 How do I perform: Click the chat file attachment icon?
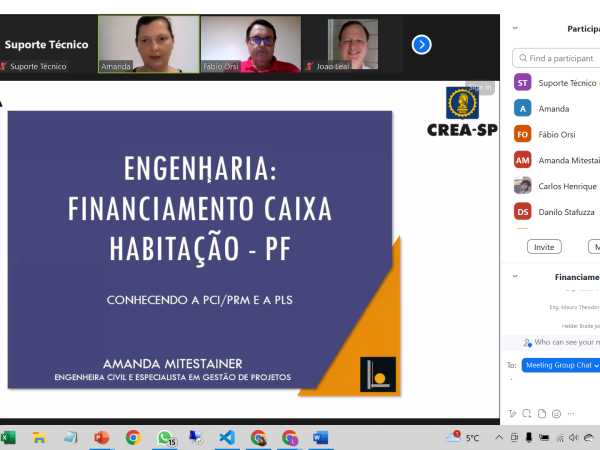pos(542,414)
